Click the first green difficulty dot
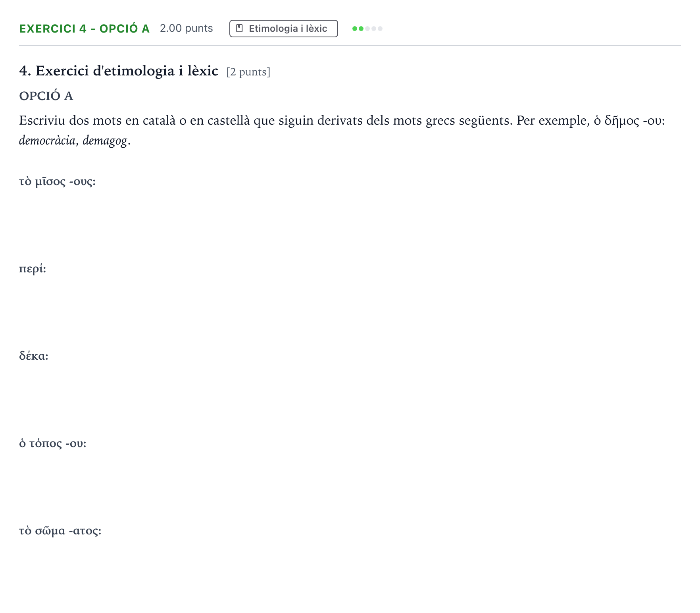This screenshot has width=700, height=613. click(x=355, y=29)
